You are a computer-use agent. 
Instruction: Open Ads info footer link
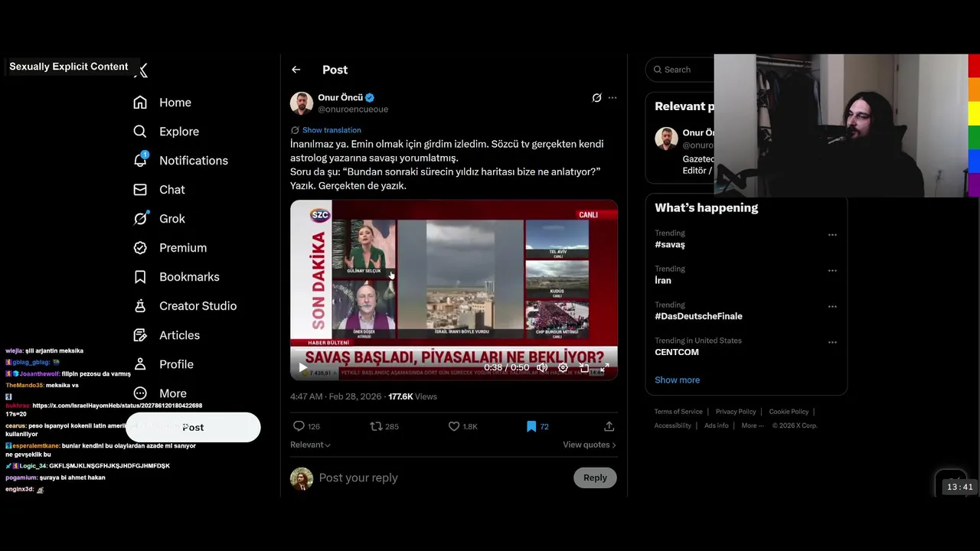coord(717,425)
